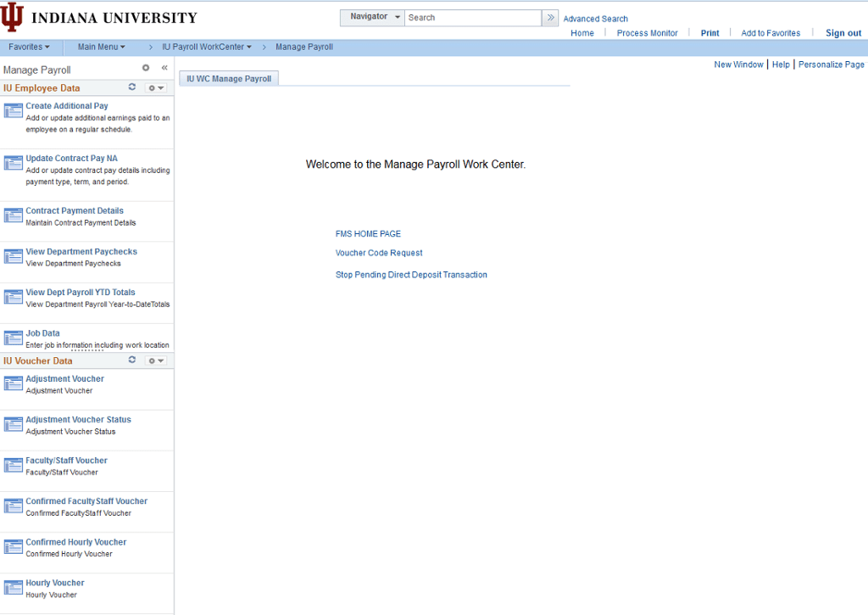Screen dimensions: 868x615
Task: Open the FMS HOME PAGE link
Action: pyautogui.click(x=368, y=234)
